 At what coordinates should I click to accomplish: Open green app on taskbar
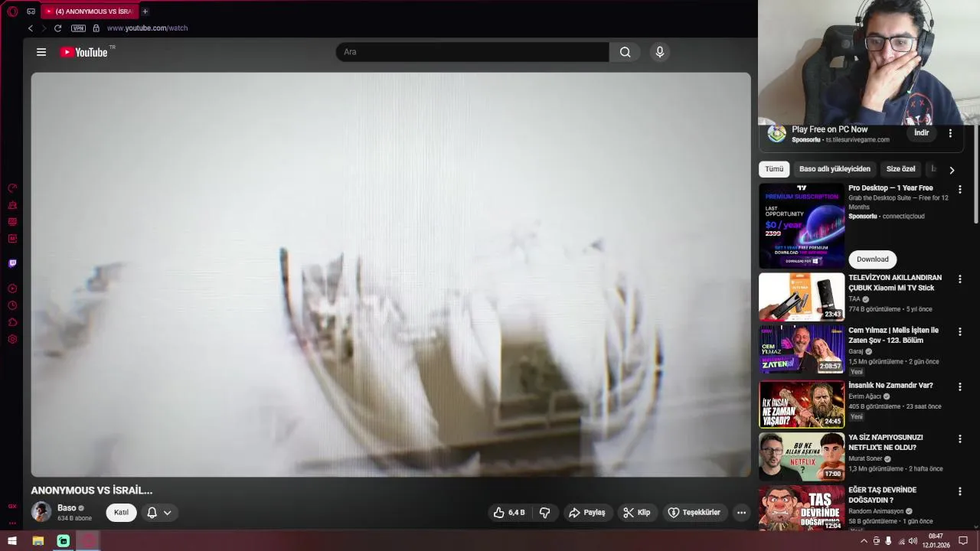coord(64,541)
